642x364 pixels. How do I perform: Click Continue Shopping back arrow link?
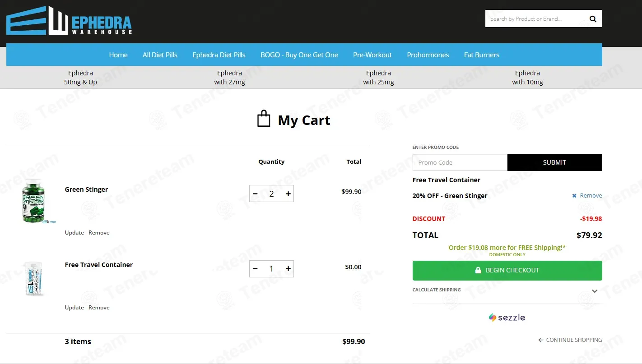click(x=570, y=340)
